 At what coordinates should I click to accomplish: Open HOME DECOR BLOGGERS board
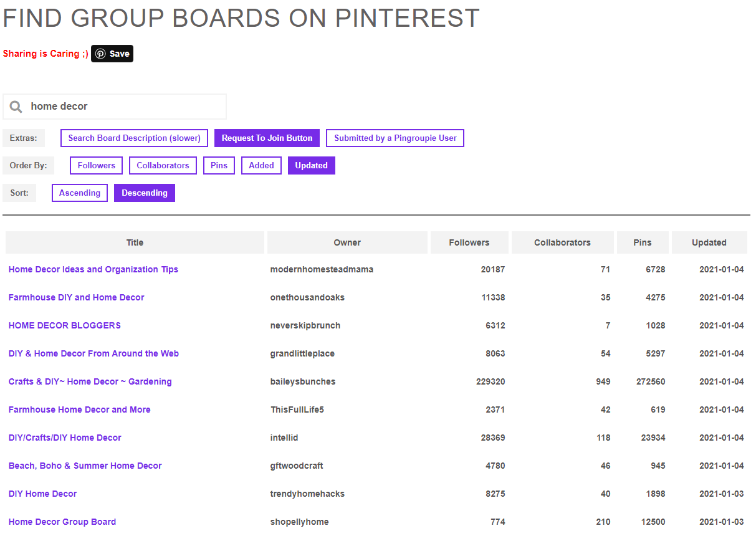pos(65,326)
